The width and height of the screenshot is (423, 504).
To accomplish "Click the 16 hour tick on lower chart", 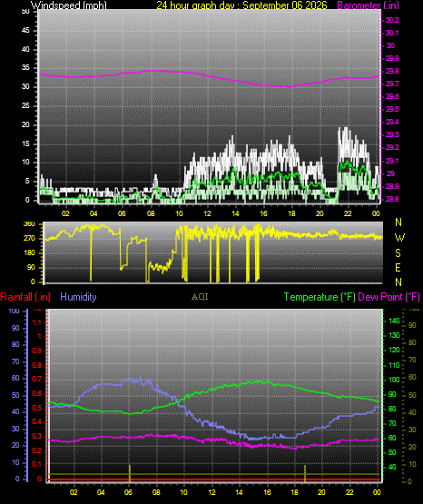I will tap(267, 492).
